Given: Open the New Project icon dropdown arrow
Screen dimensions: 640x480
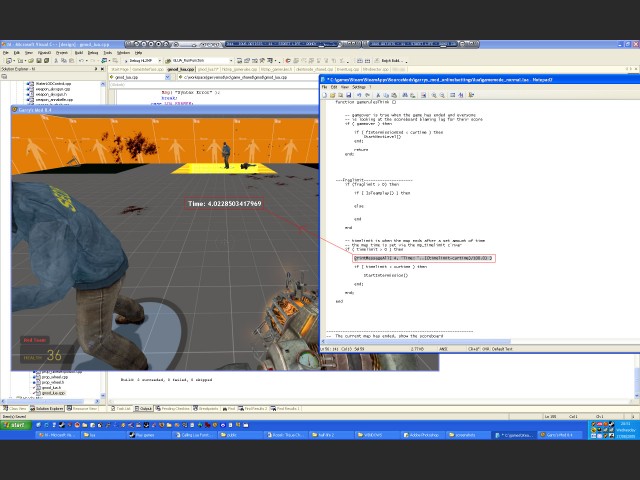Looking at the screenshot, I should pyautogui.click(x=14, y=61).
